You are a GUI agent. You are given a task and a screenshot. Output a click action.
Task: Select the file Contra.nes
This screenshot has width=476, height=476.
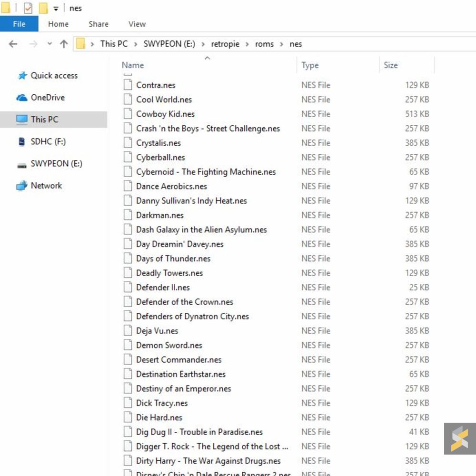click(156, 85)
